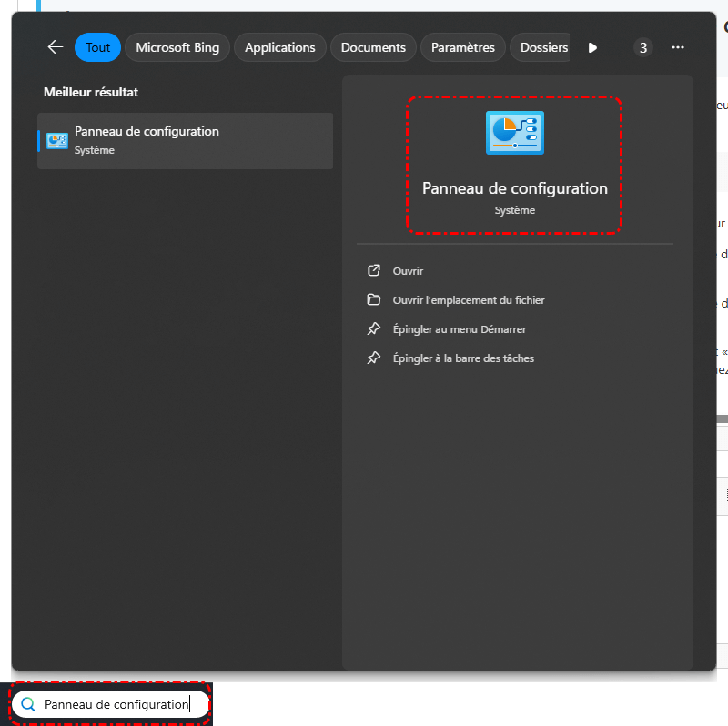Open the file location folder icon
Image resolution: width=728 pixels, height=726 pixels.
click(x=373, y=300)
